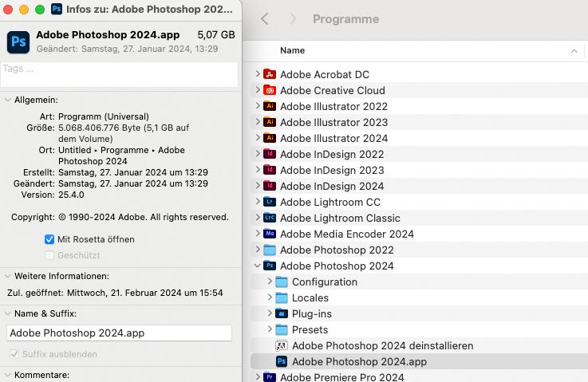Collapse the 'Allgemein' section
This screenshot has width=588, height=382.
tap(7, 100)
